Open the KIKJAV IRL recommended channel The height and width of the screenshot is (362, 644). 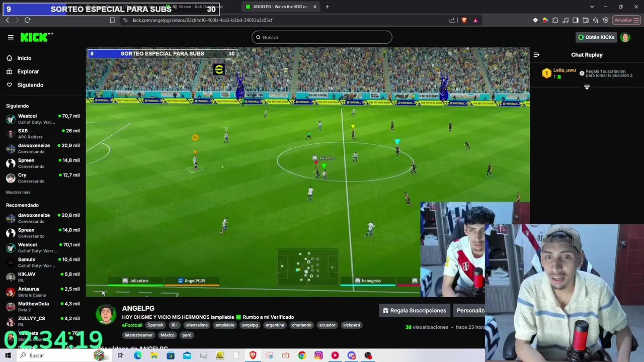click(43, 277)
